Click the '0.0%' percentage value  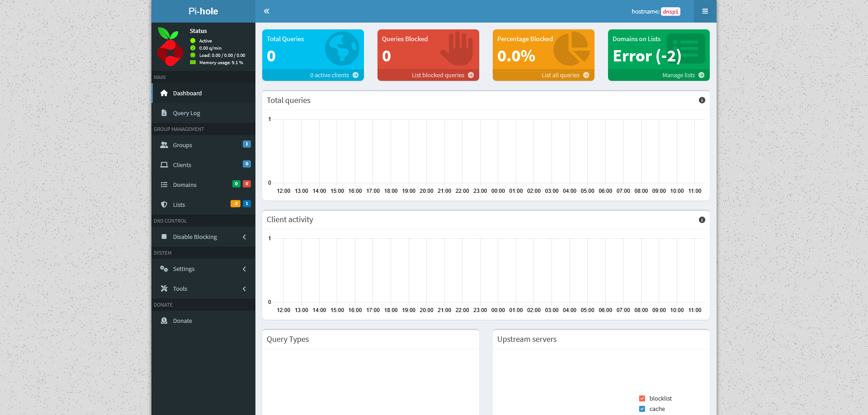tap(516, 56)
